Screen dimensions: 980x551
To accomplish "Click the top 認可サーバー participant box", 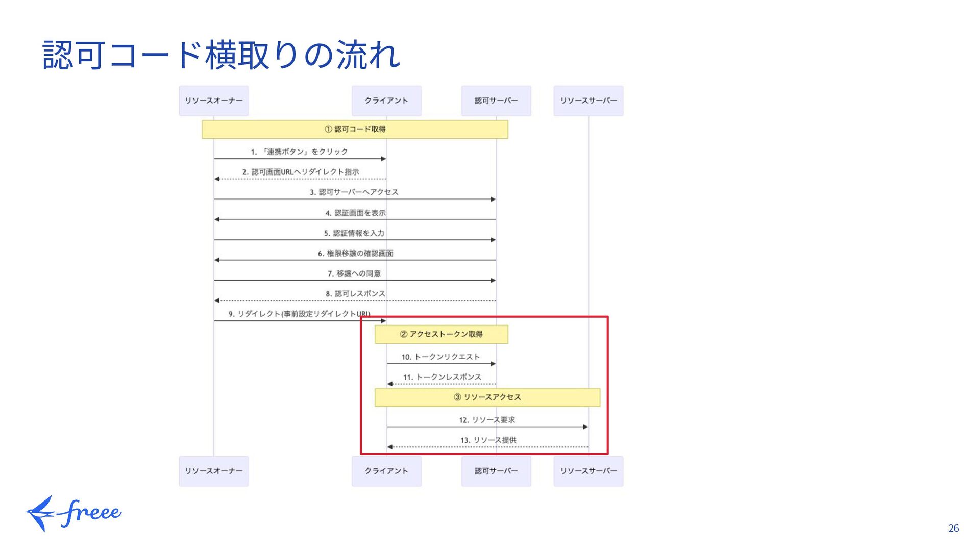I will click(x=496, y=101).
